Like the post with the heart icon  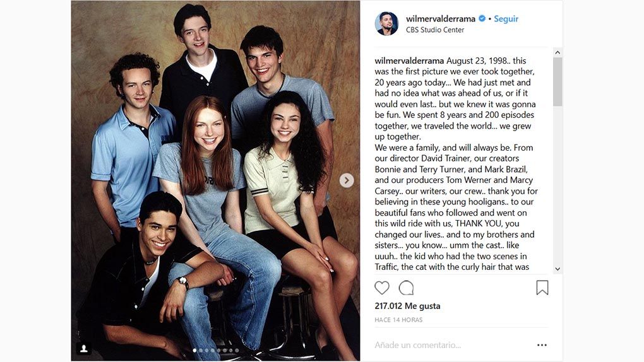coord(382,288)
